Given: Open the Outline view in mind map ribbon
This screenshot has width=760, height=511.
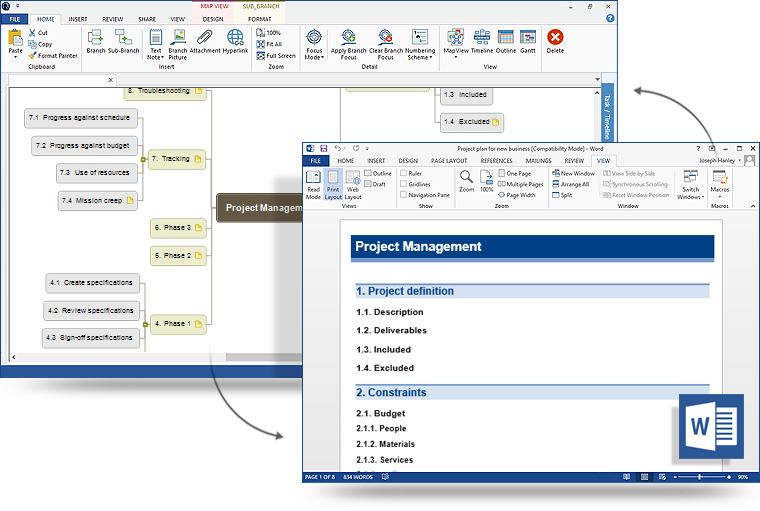Looking at the screenshot, I should (506, 41).
